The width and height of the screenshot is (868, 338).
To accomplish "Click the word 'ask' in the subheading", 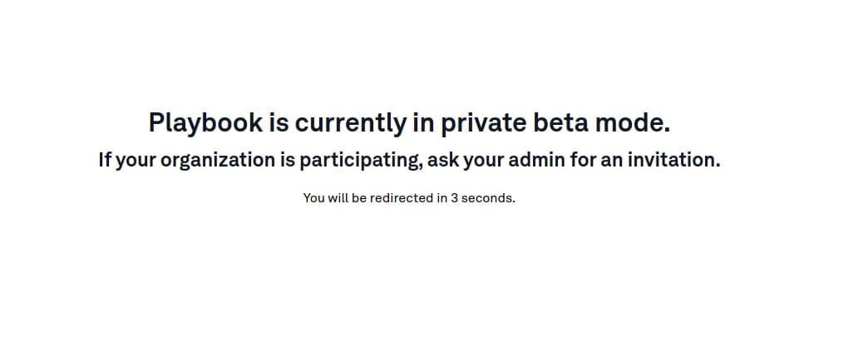I will pos(443,160).
